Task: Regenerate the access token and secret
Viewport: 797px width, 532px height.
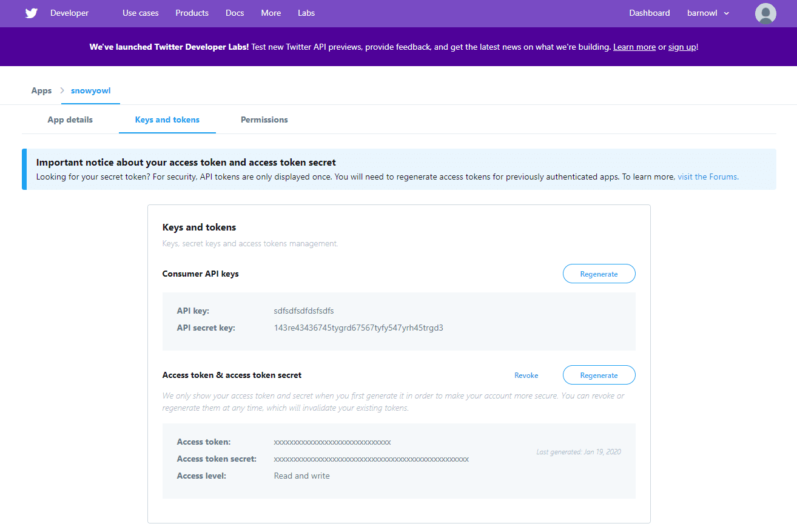Action: pos(599,375)
